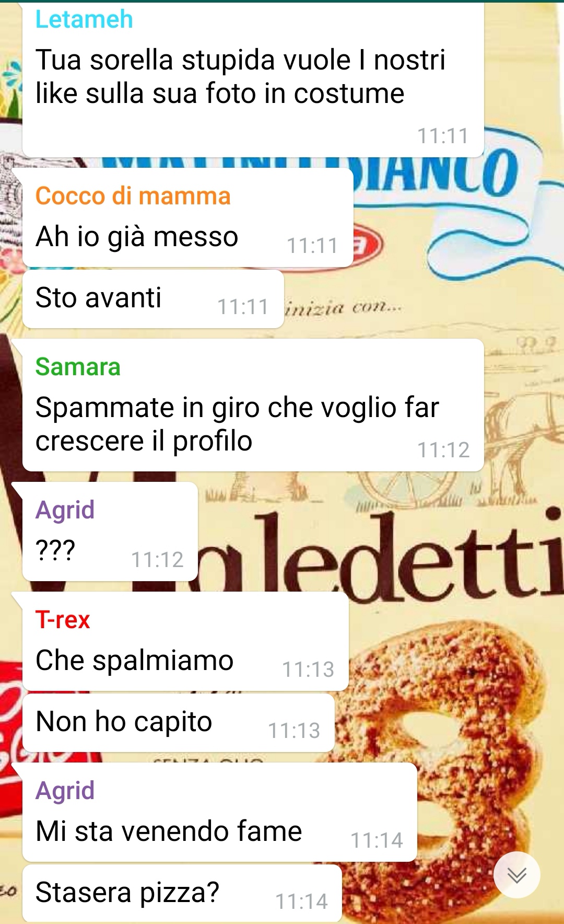The width and height of the screenshot is (564, 924).
Task: Select 'Spammate in giro' message bubble
Action: click(253, 405)
